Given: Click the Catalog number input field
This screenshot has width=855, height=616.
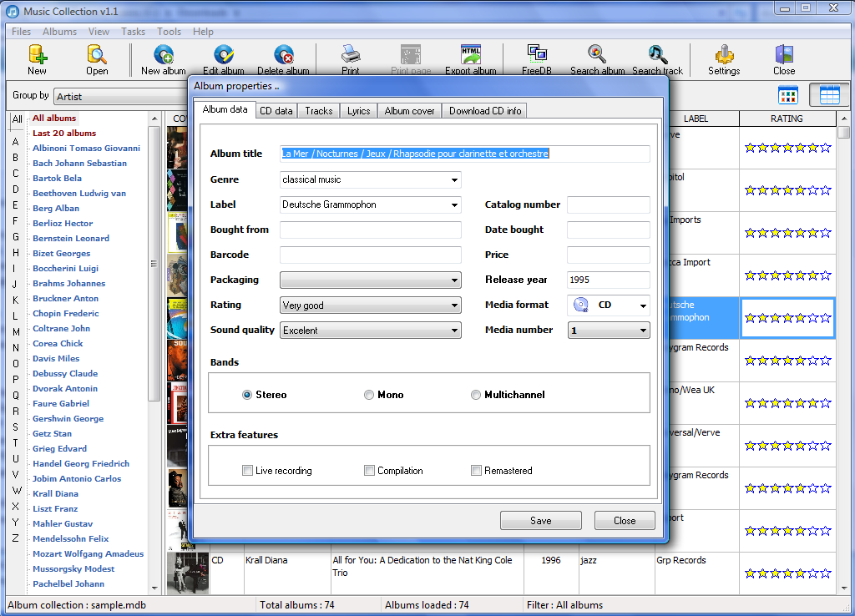Looking at the screenshot, I should coord(608,204).
